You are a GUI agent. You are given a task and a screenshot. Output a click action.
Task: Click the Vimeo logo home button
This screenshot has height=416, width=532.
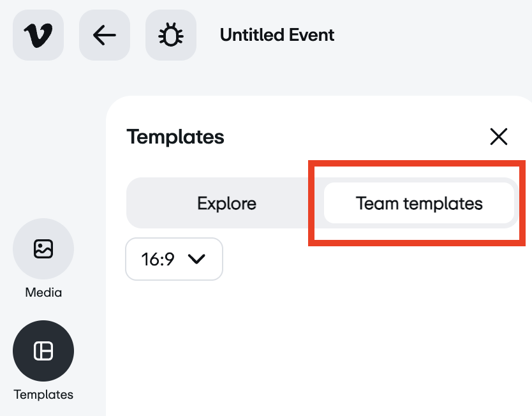tap(38, 36)
